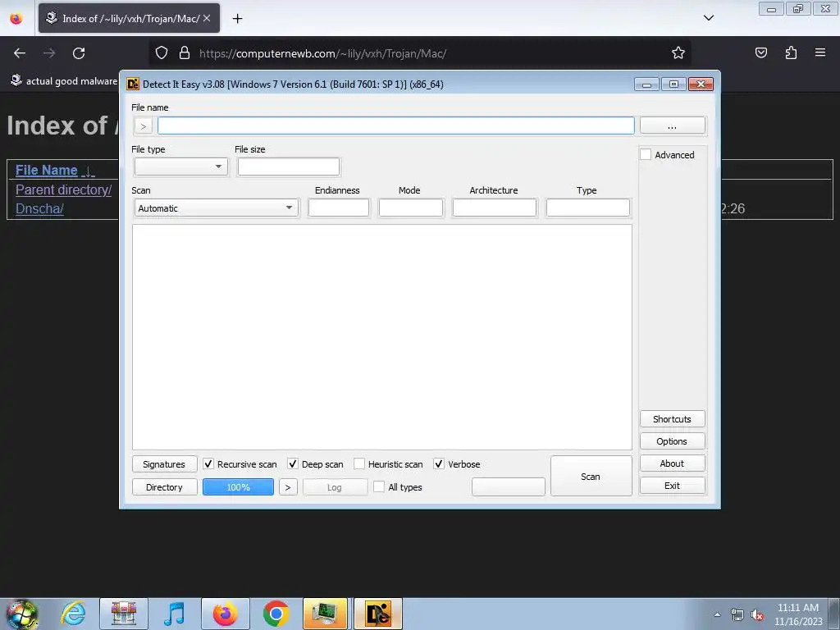Screen dimensions: 840x630
Task: Click the padlock site security icon
Action: tap(185, 53)
